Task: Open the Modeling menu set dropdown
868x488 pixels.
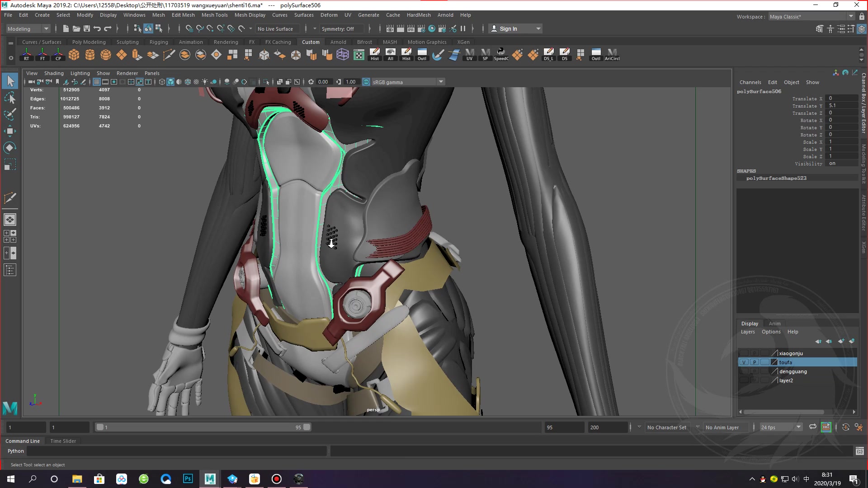Action: pos(28,28)
